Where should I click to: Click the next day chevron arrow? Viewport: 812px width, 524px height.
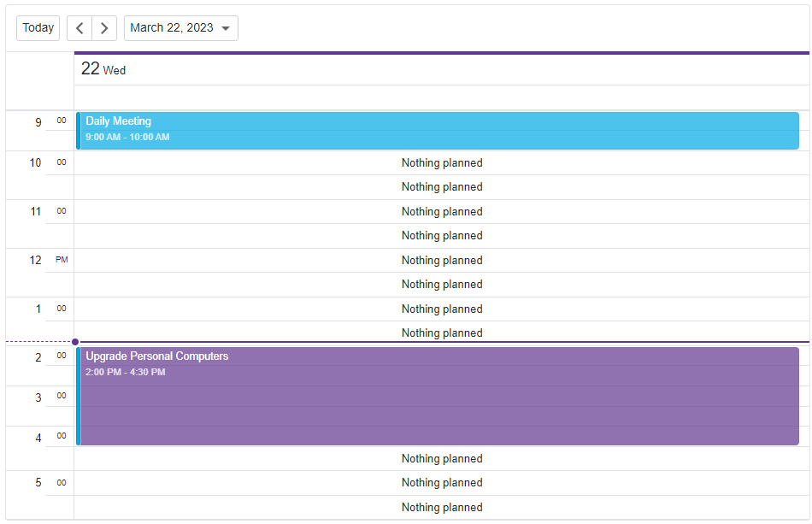(103, 27)
